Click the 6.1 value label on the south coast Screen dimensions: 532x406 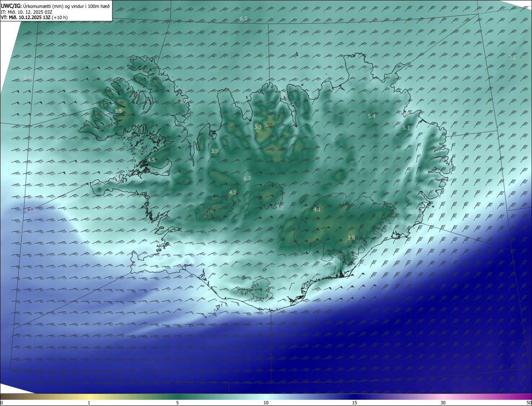click(x=241, y=293)
